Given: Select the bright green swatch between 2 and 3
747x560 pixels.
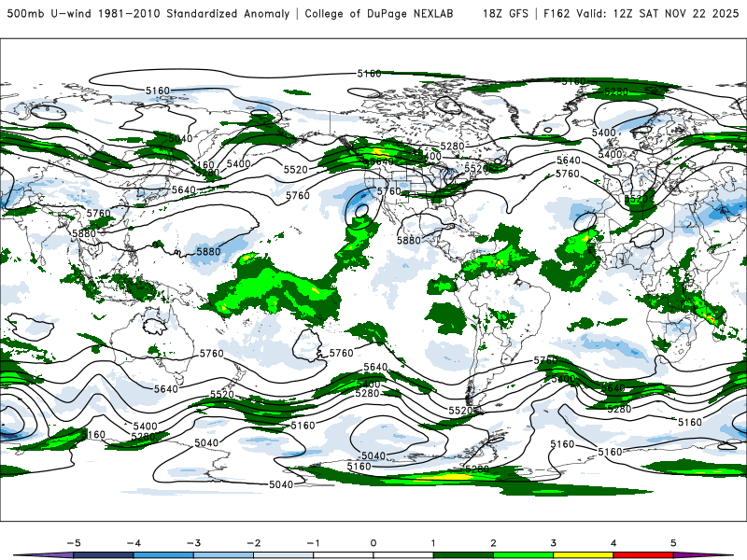Looking at the screenshot, I should tap(524, 555).
